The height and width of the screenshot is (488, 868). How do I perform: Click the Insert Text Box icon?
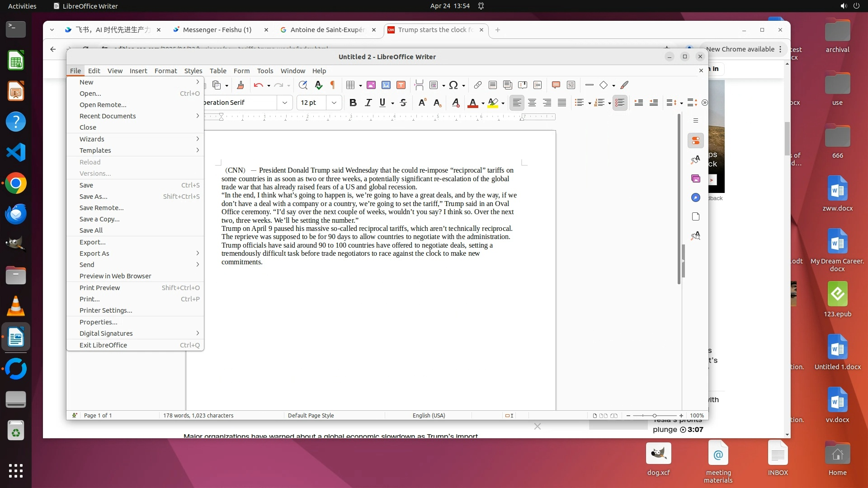[x=401, y=85]
